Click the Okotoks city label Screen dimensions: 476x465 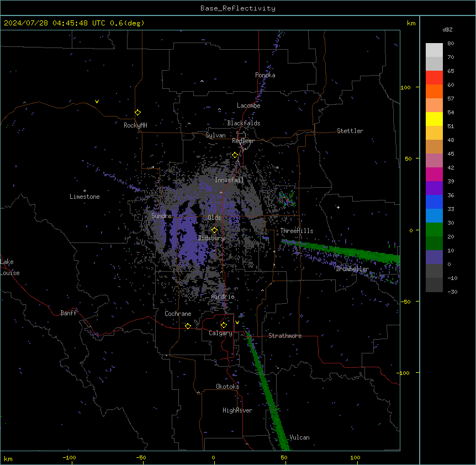click(x=228, y=387)
